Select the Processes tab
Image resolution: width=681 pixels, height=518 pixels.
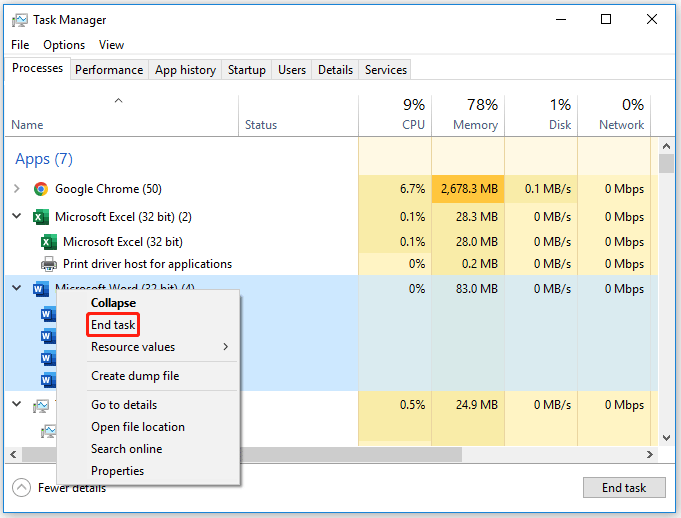coord(37,68)
